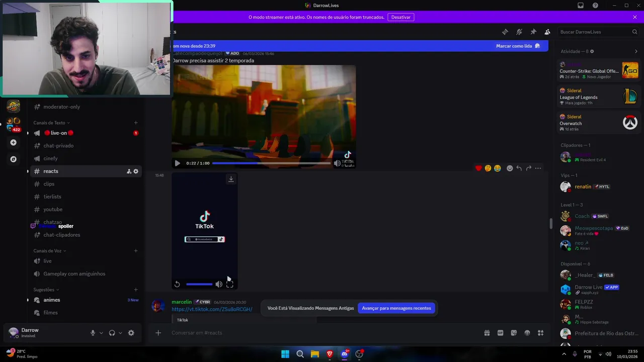644x362 pixels.
Task: Create channel in Canais de Texto
Action: (136, 123)
